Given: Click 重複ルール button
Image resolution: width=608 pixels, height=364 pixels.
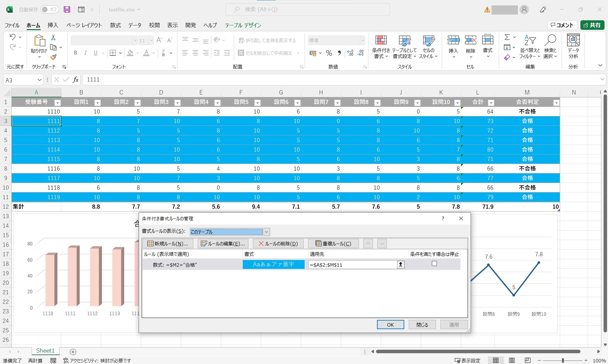Looking at the screenshot, I should tap(333, 244).
